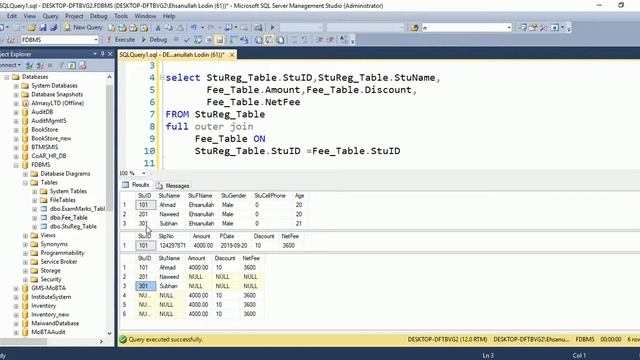
Task: Click the Open File folder icon
Action: [x=32, y=27]
